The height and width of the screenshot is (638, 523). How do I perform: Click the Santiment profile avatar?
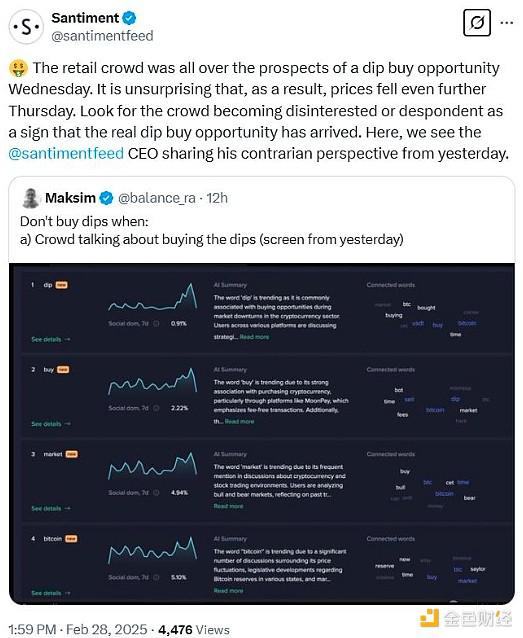coord(26,26)
